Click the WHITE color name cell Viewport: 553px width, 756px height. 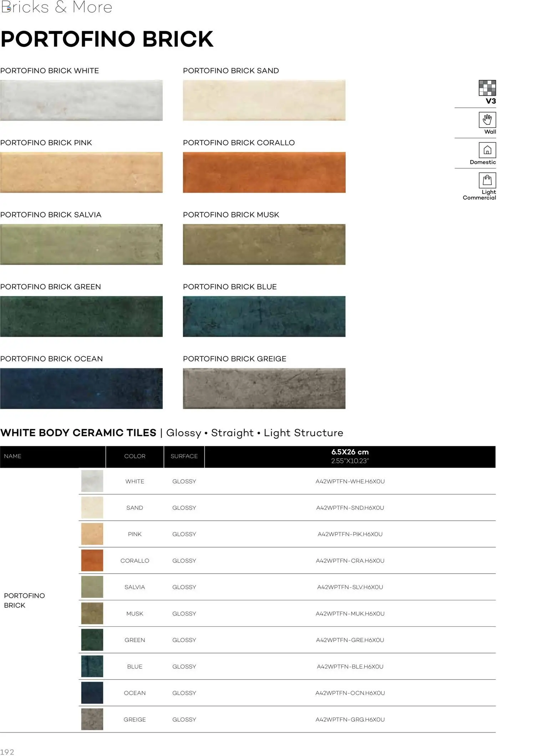pyautogui.click(x=135, y=481)
